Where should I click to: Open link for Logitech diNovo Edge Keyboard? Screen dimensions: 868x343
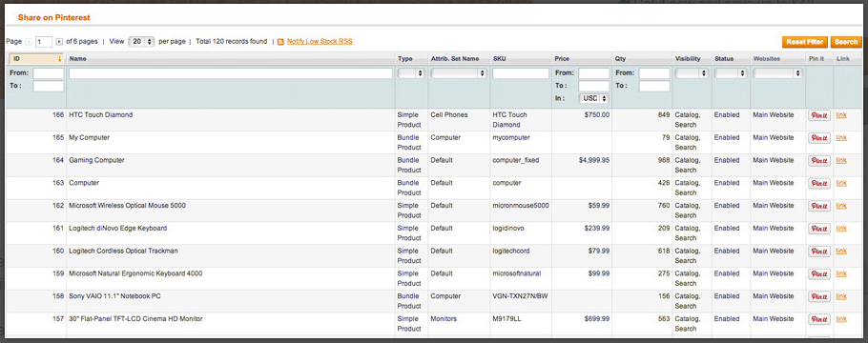pos(841,229)
